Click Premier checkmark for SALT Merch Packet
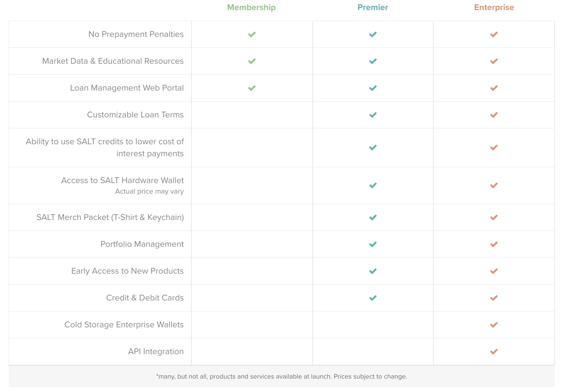 coord(373,217)
